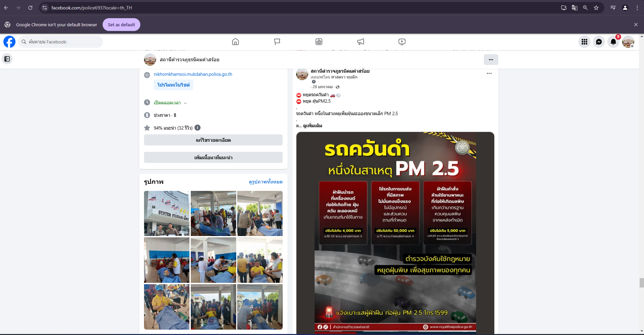Open the Video tab icon

[x=402, y=42]
